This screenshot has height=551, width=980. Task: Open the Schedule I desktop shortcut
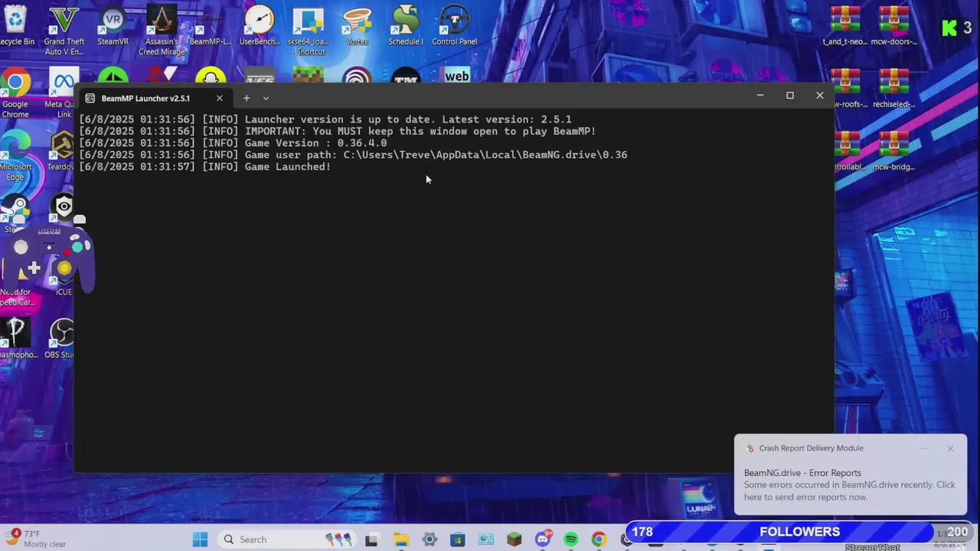405,25
